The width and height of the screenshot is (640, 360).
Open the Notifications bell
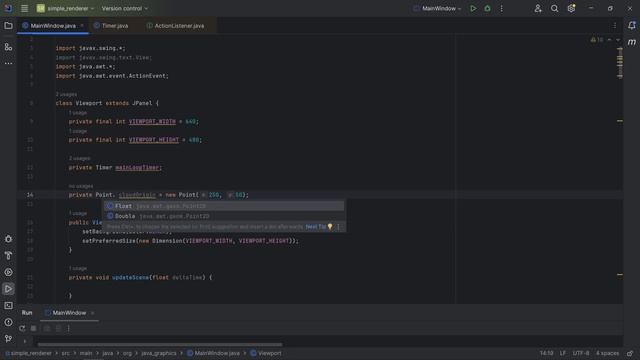(x=631, y=26)
